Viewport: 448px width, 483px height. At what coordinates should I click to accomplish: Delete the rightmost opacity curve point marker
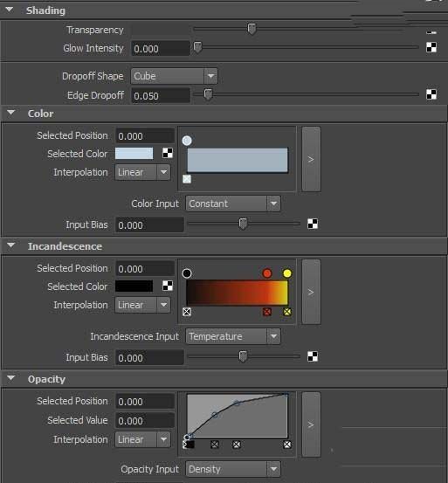(287, 445)
